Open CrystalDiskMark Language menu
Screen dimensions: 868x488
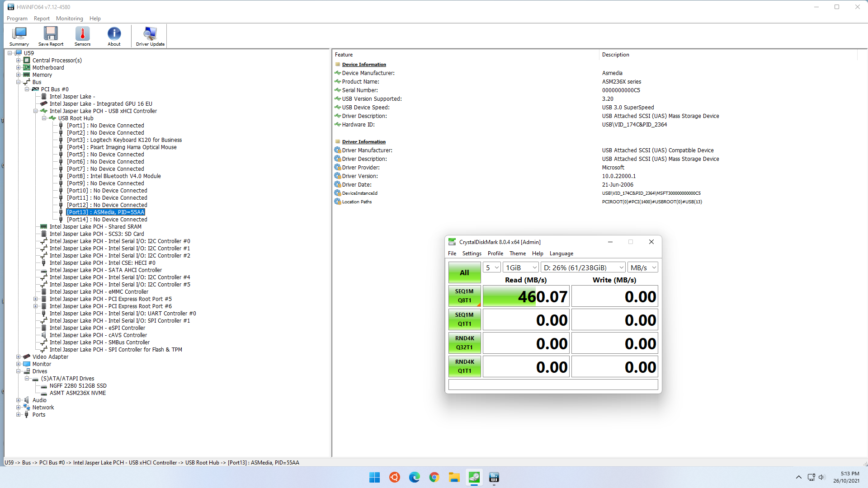(561, 253)
